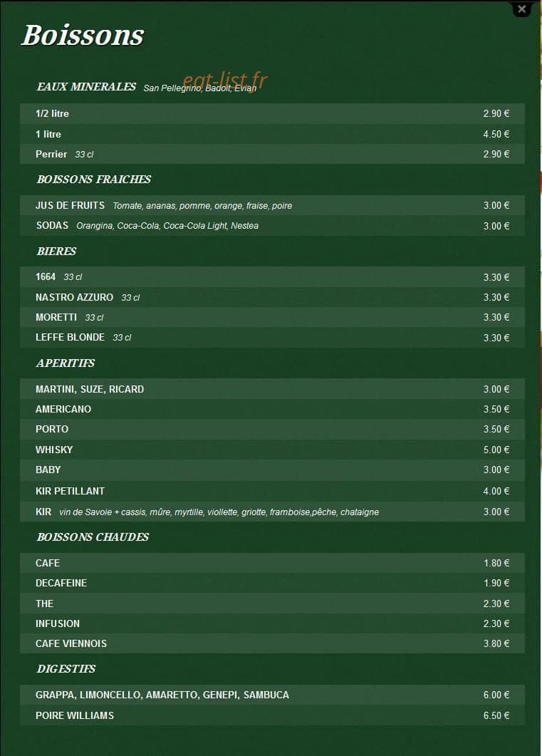Select LEFFE BLONDE 33 cl
Image resolution: width=542 pixels, height=756 pixels.
[x=272, y=338]
